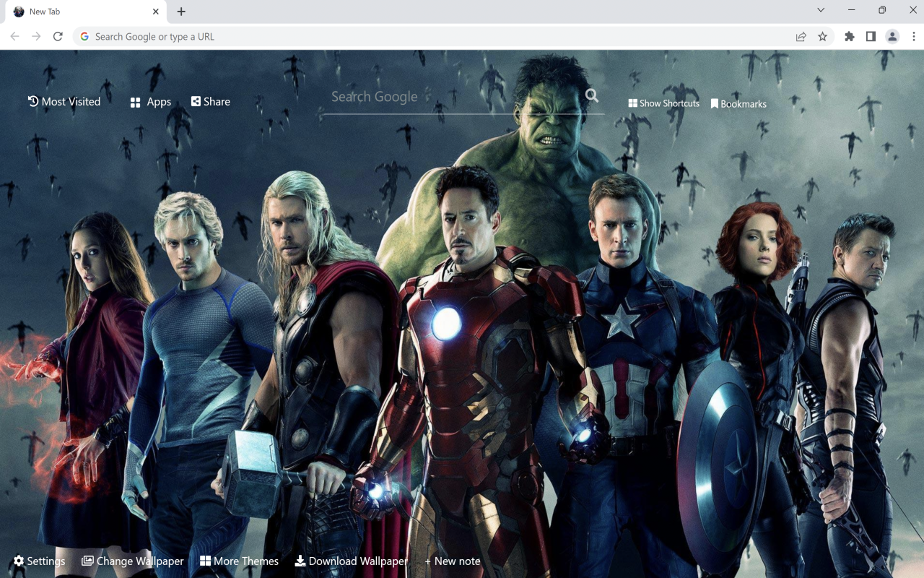Reload the current page

tap(58, 36)
